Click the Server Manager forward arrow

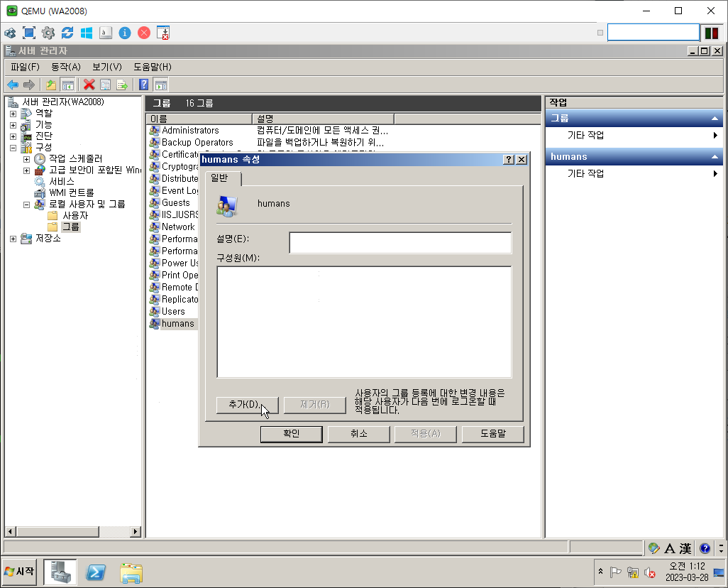click(29, 85)
